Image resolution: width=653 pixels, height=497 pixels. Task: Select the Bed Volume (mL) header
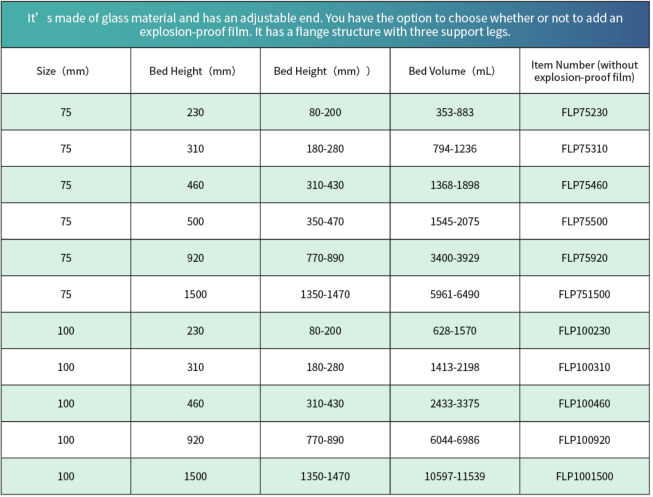pyautogui.click(x=455, y=71)
